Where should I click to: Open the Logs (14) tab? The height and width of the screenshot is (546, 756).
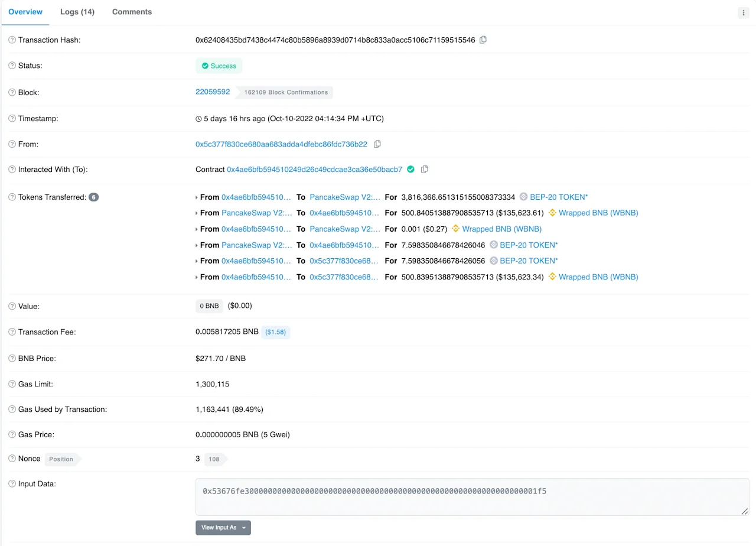coord(77,12)
